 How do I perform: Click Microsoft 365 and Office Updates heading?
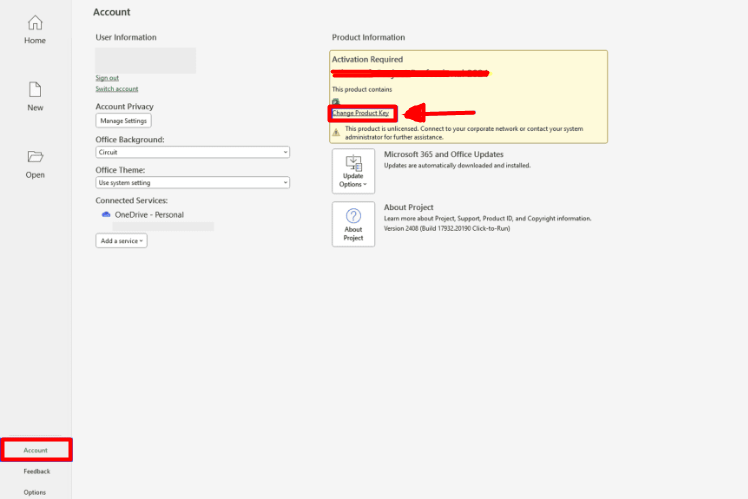(x=444, y=154)
